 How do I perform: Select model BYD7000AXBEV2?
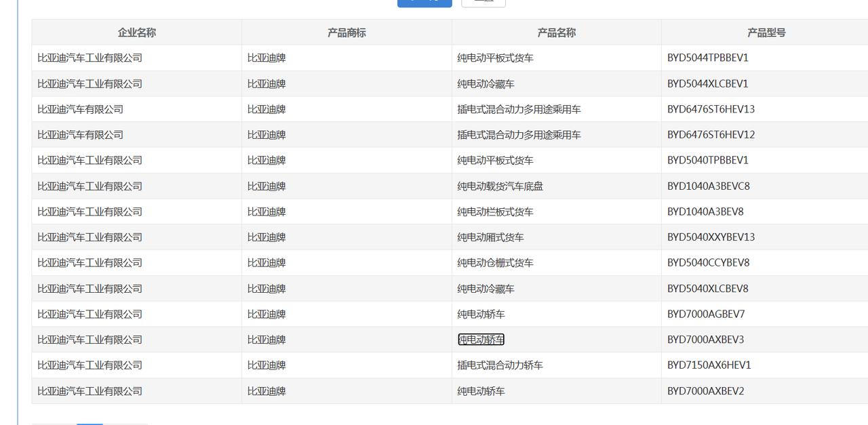(705, 391)
